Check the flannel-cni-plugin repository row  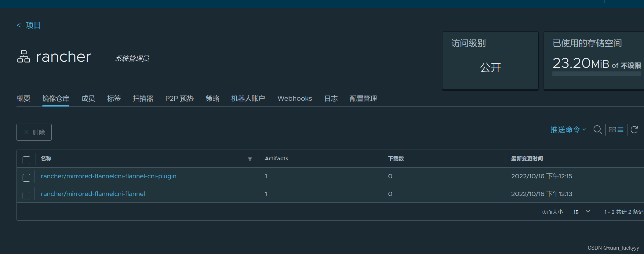(27, 178)
